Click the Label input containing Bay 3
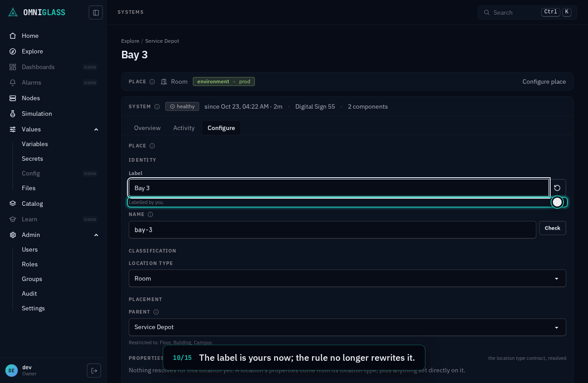This screenshot has height=383, width=588. [x=339, y=188]
